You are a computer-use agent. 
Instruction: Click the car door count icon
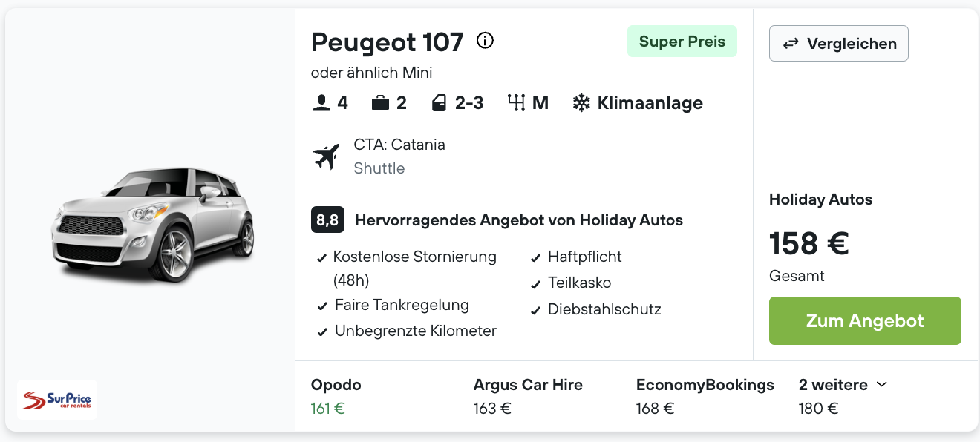pyautogui.click(x=439, y=103)
